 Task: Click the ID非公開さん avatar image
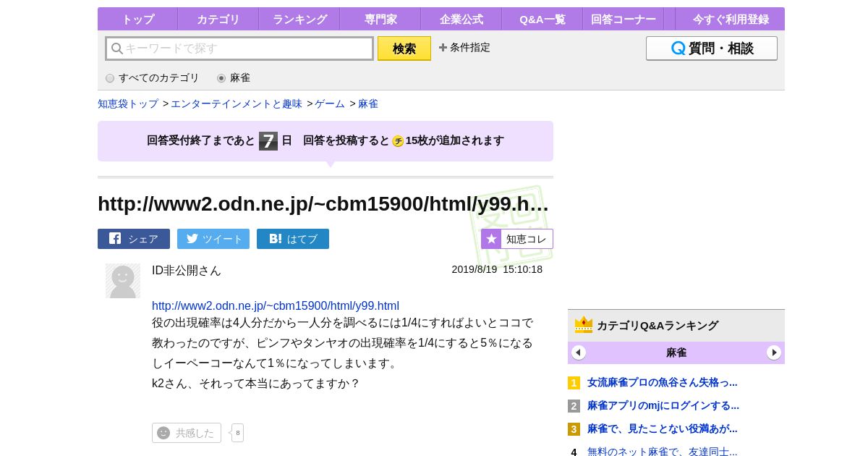click(123, 281)
